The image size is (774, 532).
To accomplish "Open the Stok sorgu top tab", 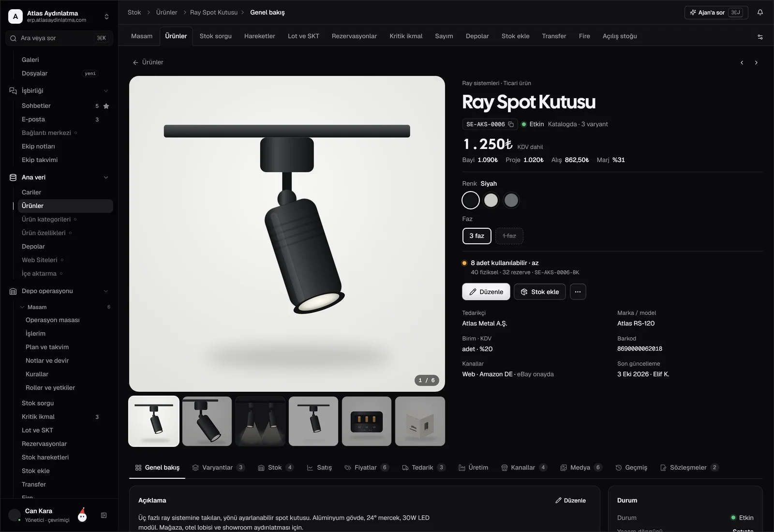I will 215,36.
